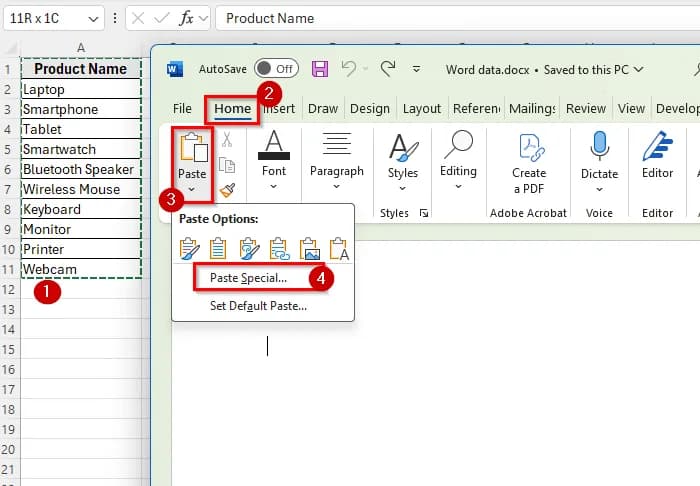Toggle AutoSave switch in Word

click(276, 69)
